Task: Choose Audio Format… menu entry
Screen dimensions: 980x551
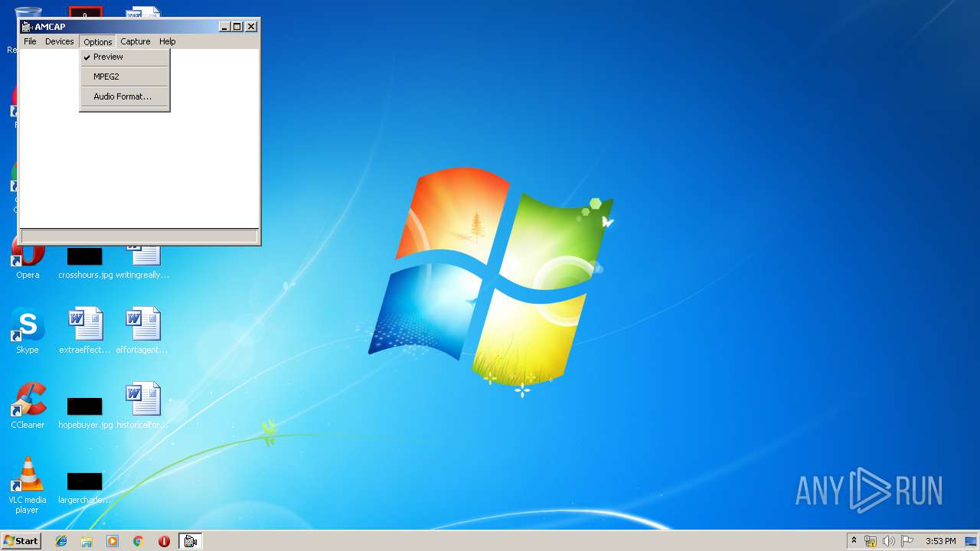Action: coord(124,96)
